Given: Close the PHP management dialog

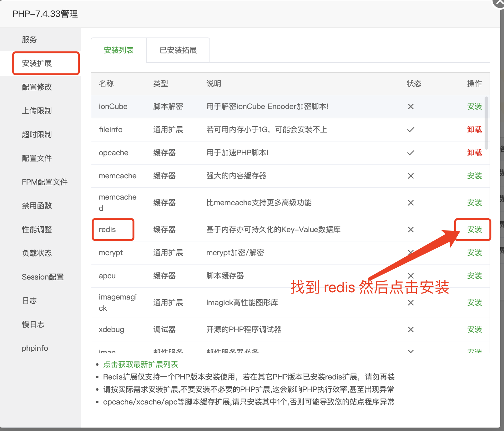Looking at the screenshot, I should tap(499, 2).
